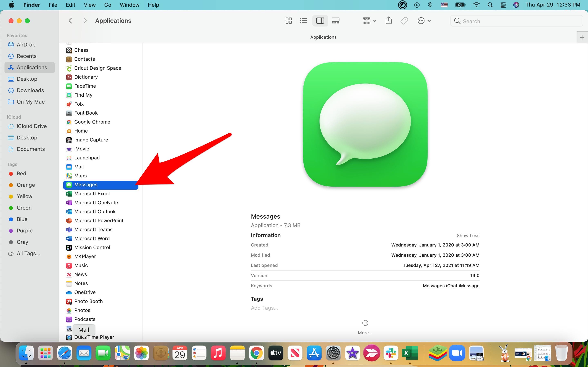Open Downloads folder in sidebar
Image resolution: width=588 pixels, height=367 pixels.
[x=30, y=90]
